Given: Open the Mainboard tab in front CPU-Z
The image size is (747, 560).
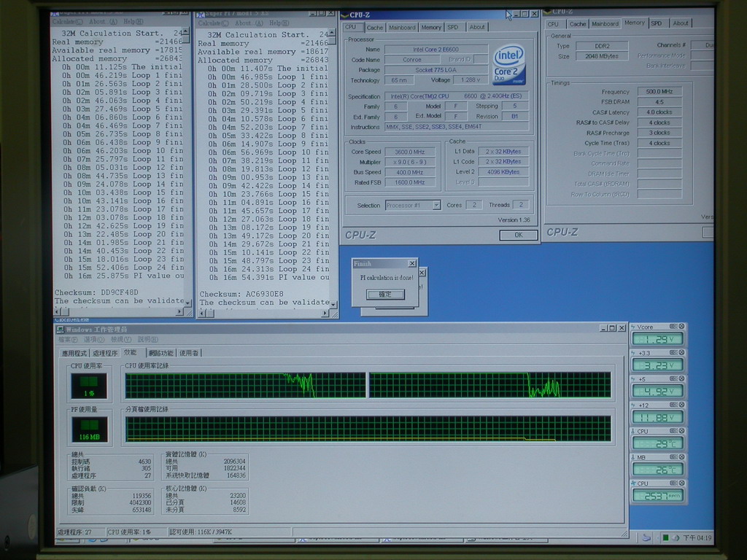Looking at the screenshot, I should pos(402,28).
